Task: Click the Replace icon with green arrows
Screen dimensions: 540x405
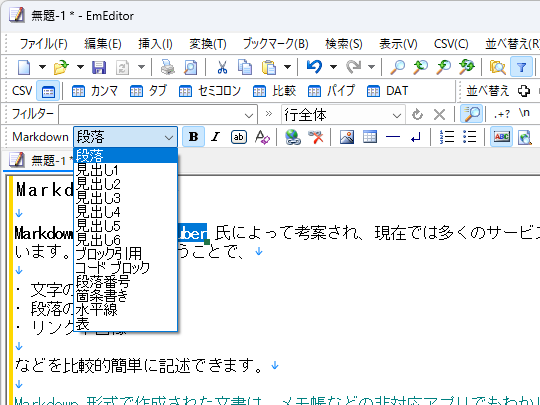Action: (467, 67)
